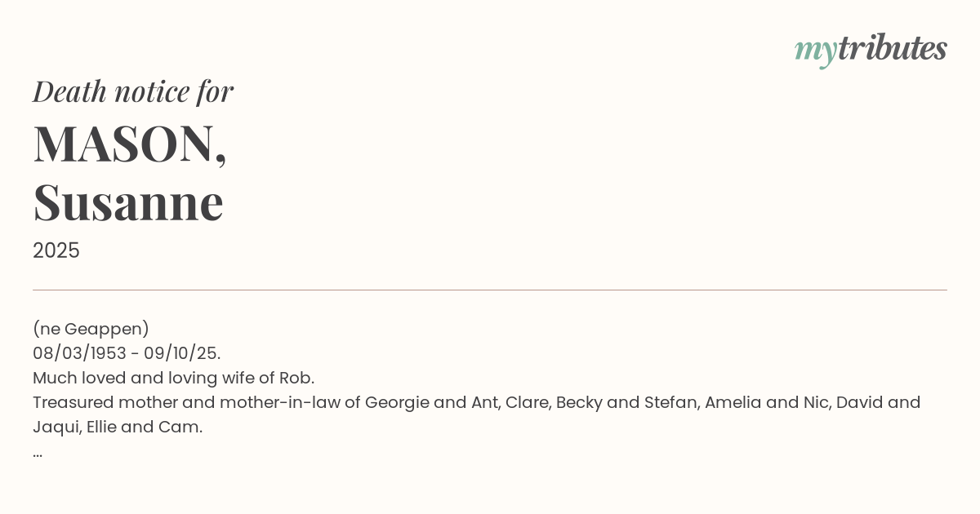Click the mytributes logo

[871, 49]
